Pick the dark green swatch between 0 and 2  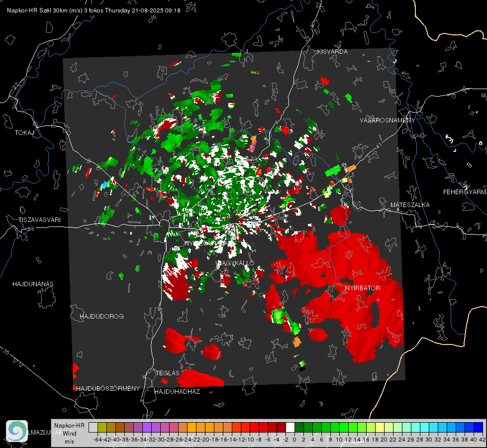point(299,427)
